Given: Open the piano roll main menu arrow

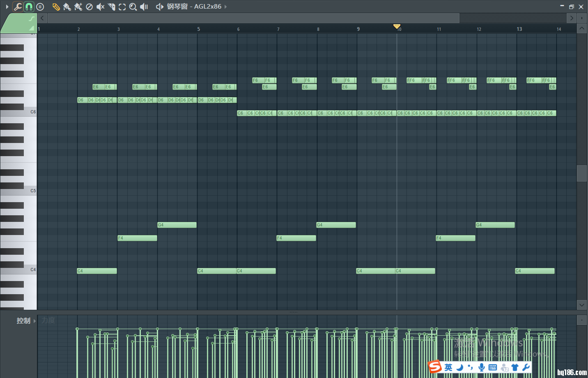Looking at the screenshot, I should [7, 7].
